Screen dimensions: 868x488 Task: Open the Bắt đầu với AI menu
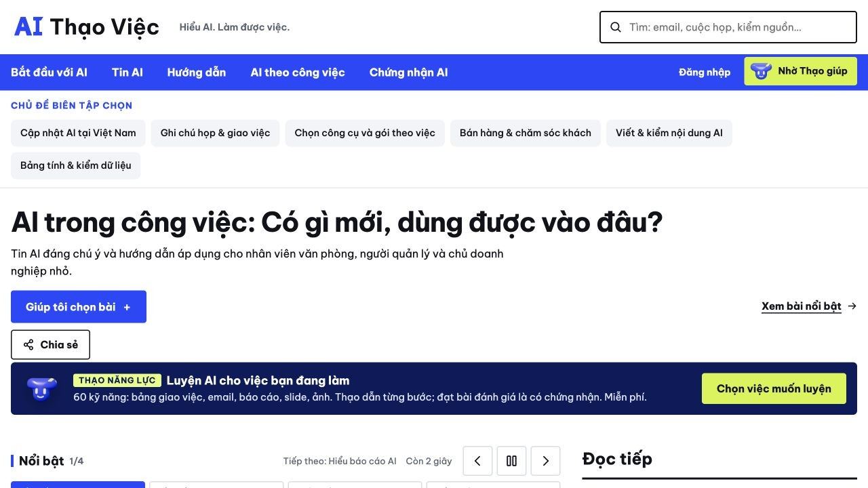[x=49, y=73]
